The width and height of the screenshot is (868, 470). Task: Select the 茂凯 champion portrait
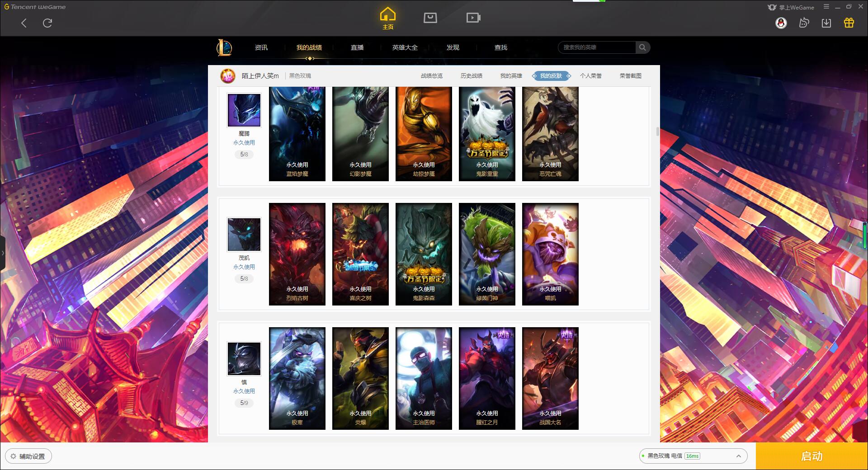(244, 235)
